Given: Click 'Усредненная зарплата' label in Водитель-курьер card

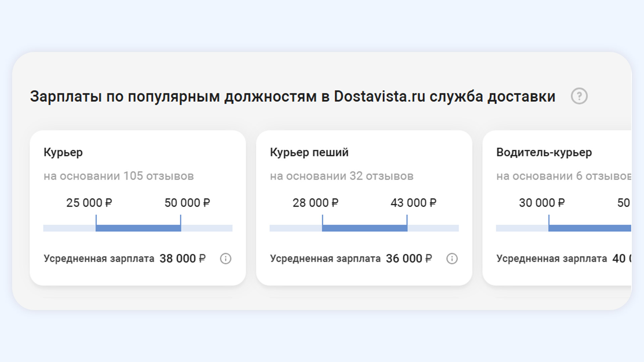Looking at the screenshot, I should (552, 259).
